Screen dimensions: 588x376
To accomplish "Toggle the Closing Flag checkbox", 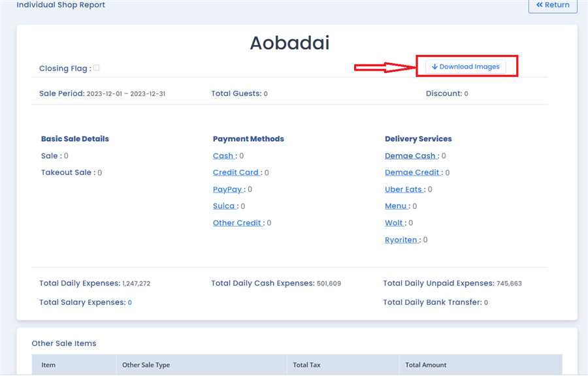I will tap(97, 68).
